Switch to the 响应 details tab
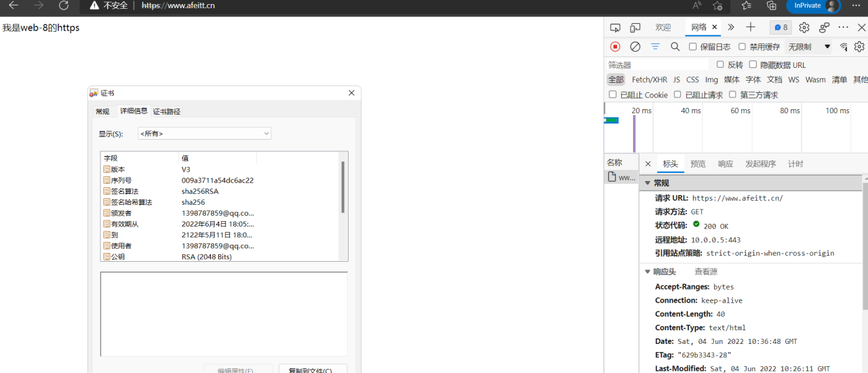868x373 pixels. (x=726, y=164)
